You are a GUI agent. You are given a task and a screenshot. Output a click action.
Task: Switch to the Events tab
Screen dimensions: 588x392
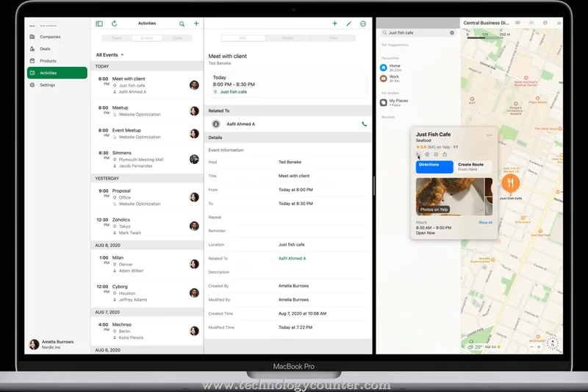click(x=146, y=38)
